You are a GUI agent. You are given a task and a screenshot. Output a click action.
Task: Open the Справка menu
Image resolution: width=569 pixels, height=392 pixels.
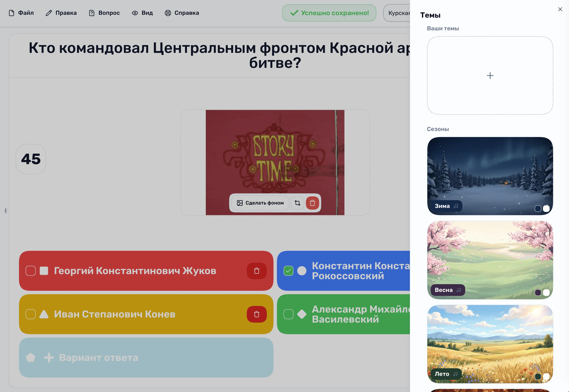[x=182, y=13]
